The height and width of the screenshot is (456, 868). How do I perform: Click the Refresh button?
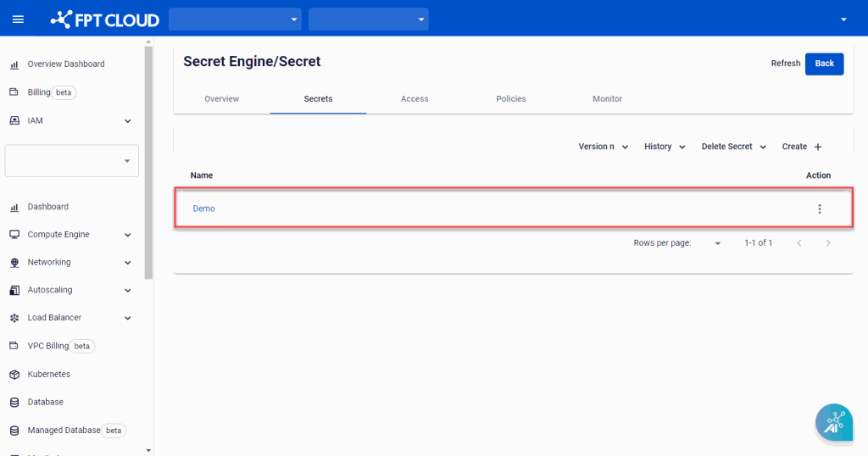[786, 64]
